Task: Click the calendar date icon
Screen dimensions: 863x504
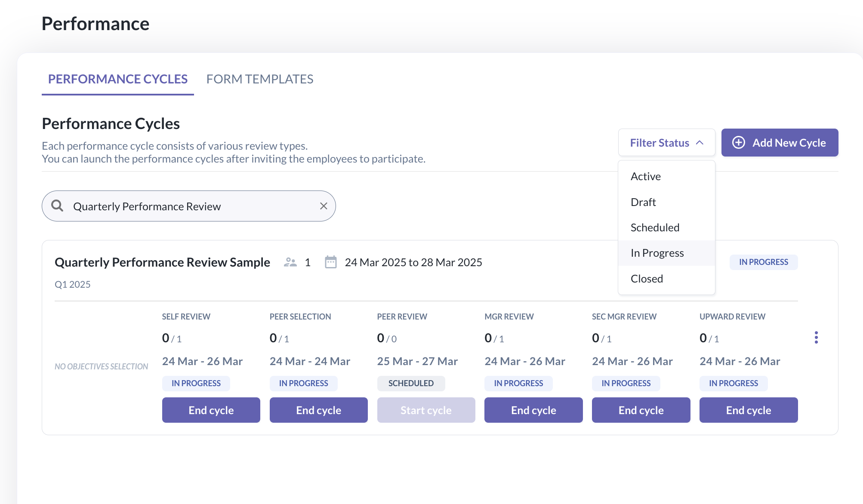Action: pyautogui.click(x=330, y=262)
